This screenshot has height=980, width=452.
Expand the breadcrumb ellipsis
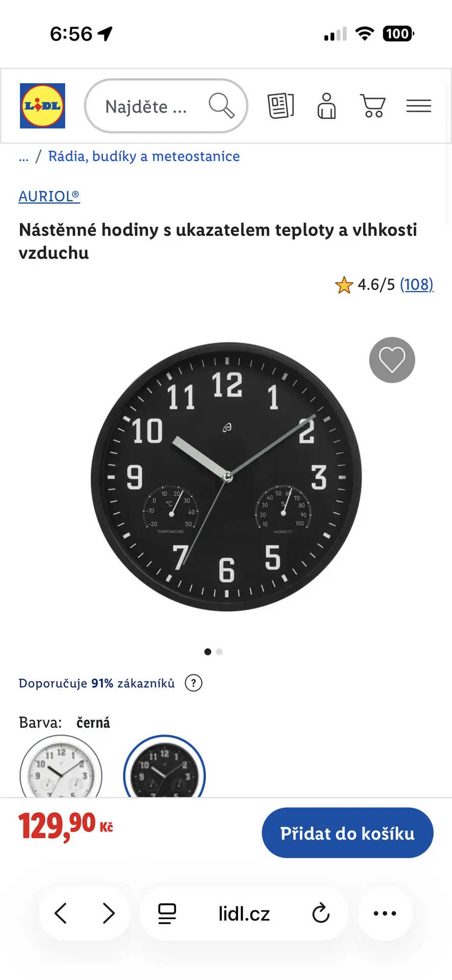tap(23, 156)
